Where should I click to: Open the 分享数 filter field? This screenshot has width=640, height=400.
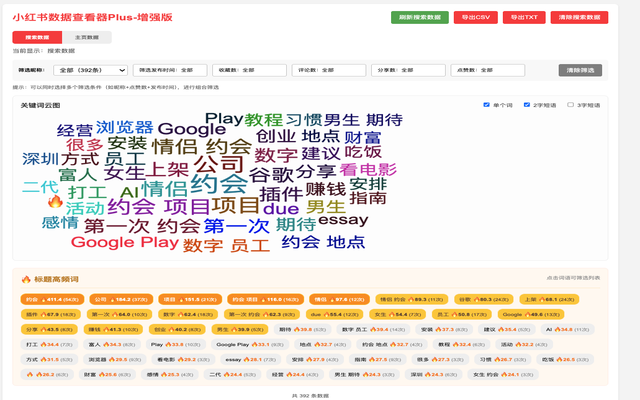tap(408, 70)
